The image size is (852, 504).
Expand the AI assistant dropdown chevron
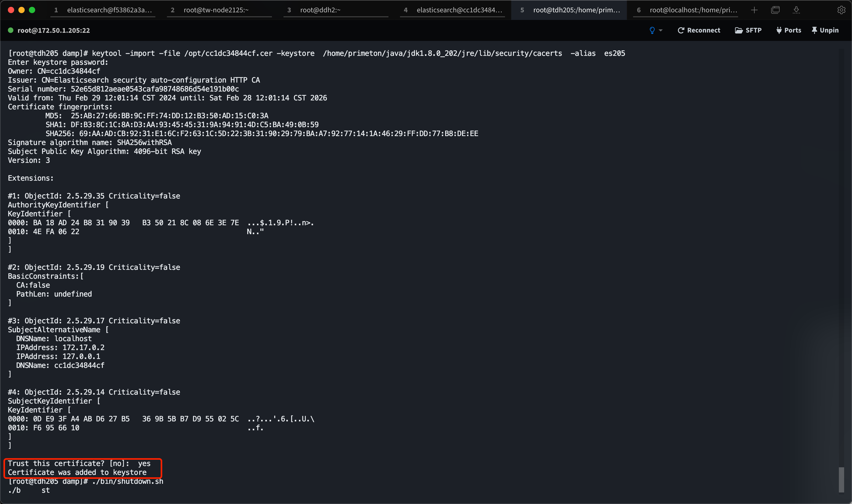(660, 30)
